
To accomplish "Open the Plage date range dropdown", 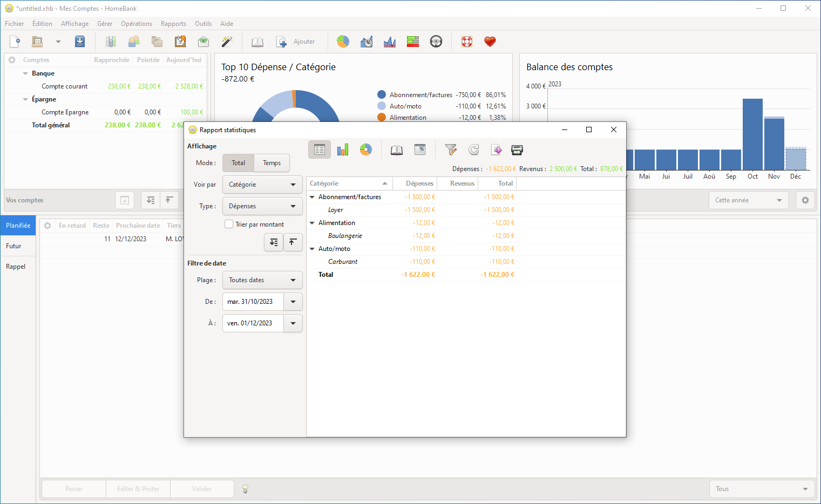I will 262,280.
